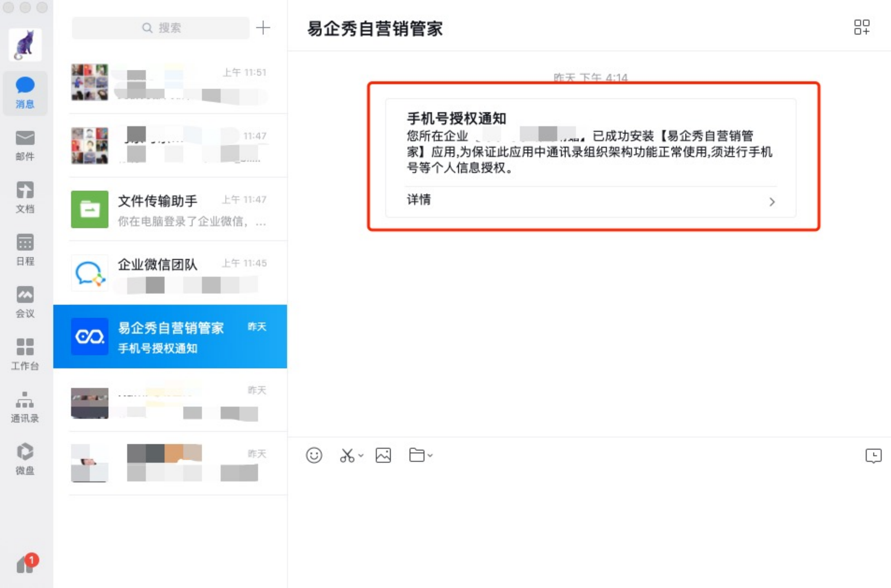Open the last blurred chat in list
Image resolution: width=891 pixels, height=588 pixels.
point(170,463)
